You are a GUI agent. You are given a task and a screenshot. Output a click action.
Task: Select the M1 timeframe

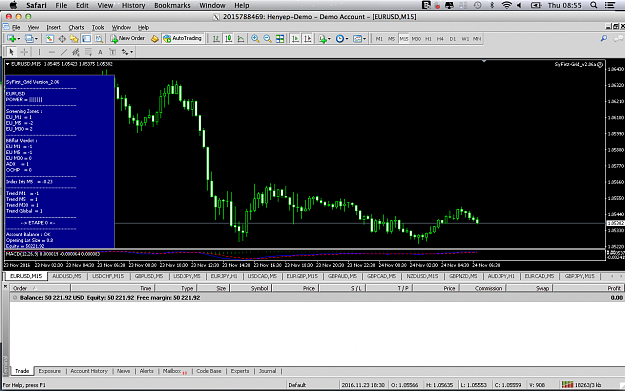(379, 39)
